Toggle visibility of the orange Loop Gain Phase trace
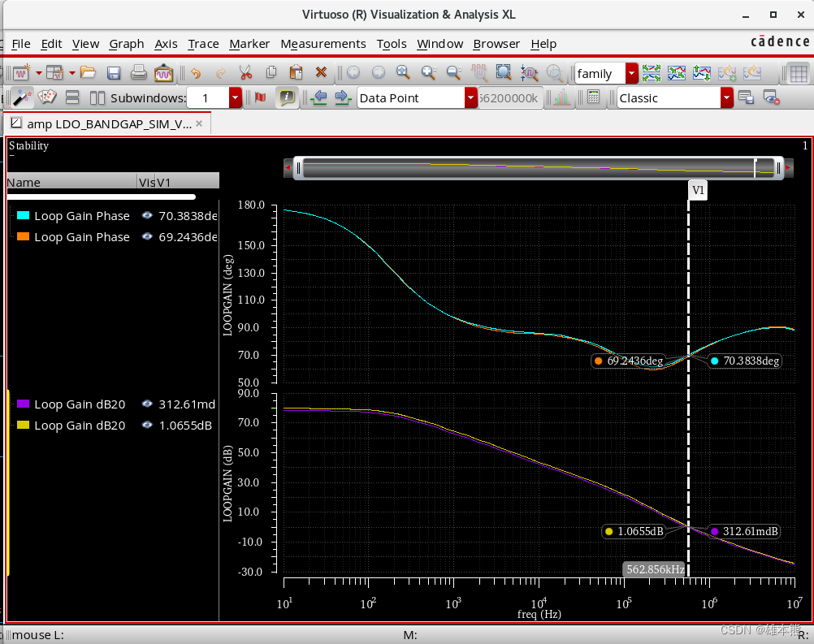814x644 pixels. click(x=147, y=236)
